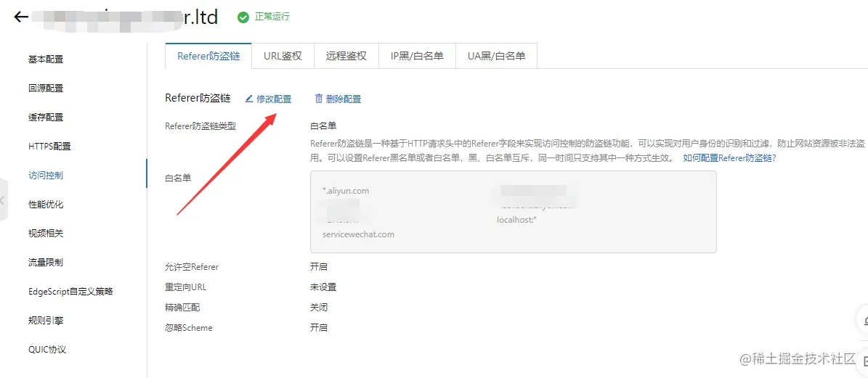868x378 pixels.
Task: Go back using the left arrow icon
Action: [x=21, y=17]
